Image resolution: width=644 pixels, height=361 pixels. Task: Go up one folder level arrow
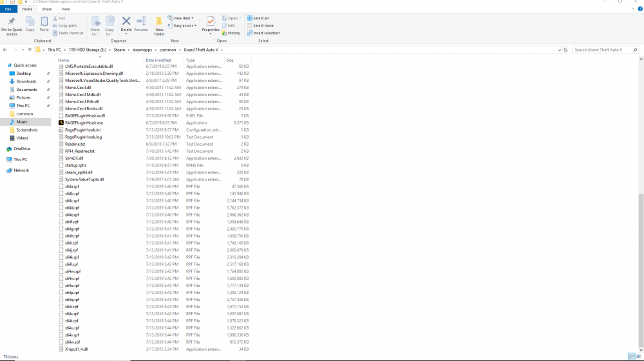coord(30,50)
